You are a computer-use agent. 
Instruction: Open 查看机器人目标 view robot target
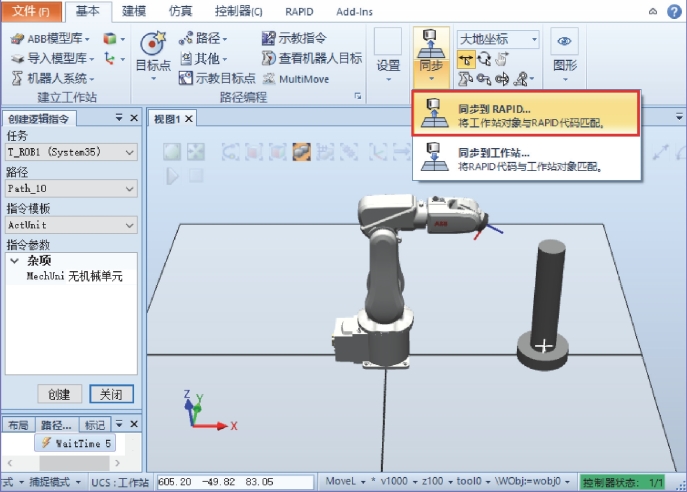312,58
